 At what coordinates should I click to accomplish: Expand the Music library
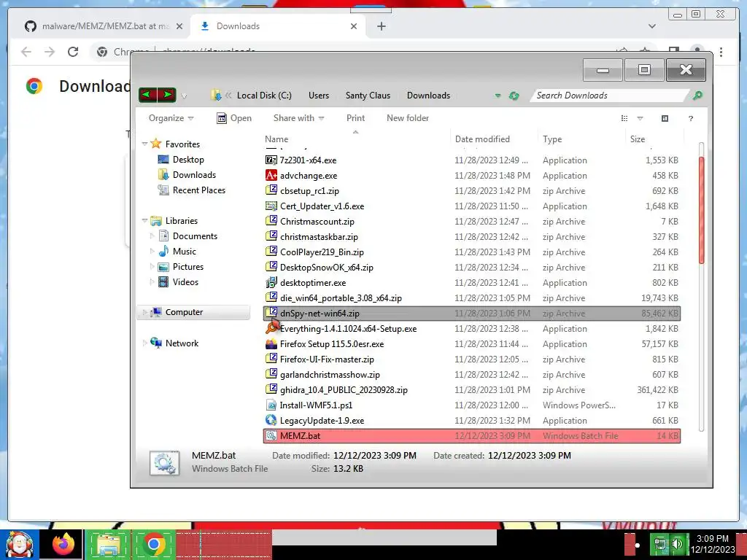(x=152, y=251)
